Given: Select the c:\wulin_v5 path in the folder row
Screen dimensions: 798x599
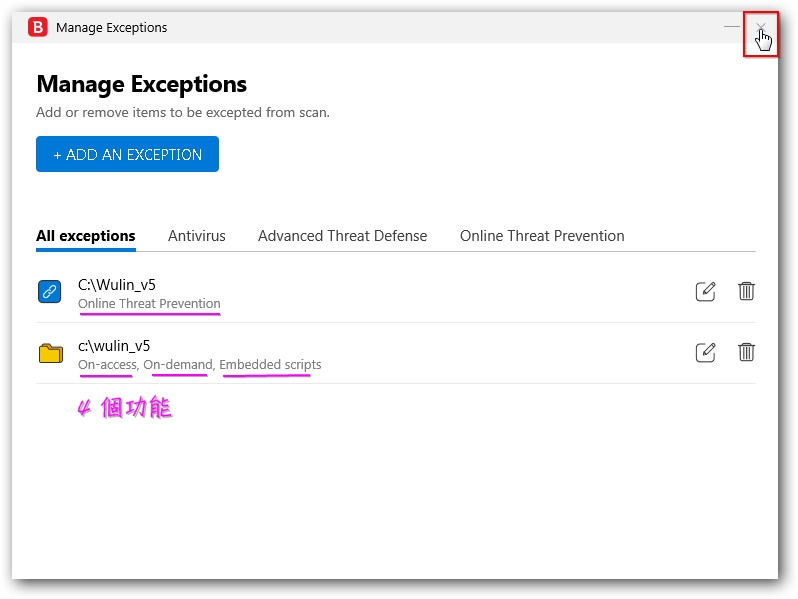Looking at the screenshot, I should pyautogui.click(x=114, y=346).
